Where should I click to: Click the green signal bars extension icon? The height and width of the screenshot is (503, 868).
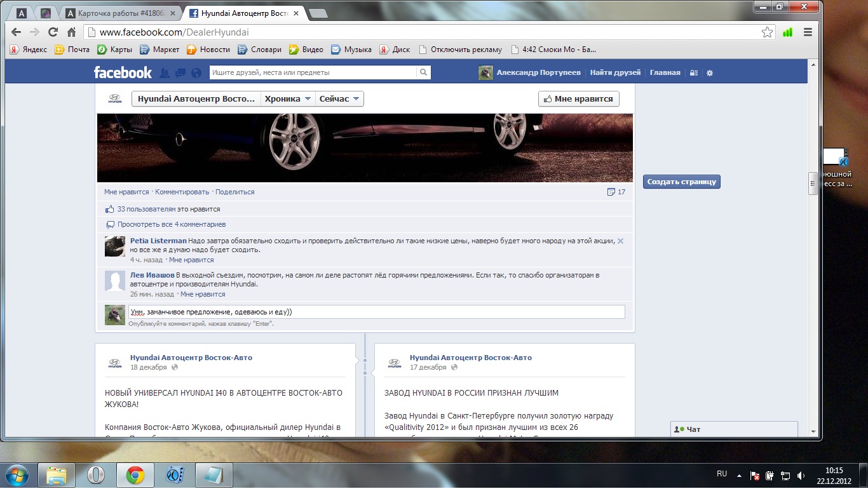coord(788,32)
